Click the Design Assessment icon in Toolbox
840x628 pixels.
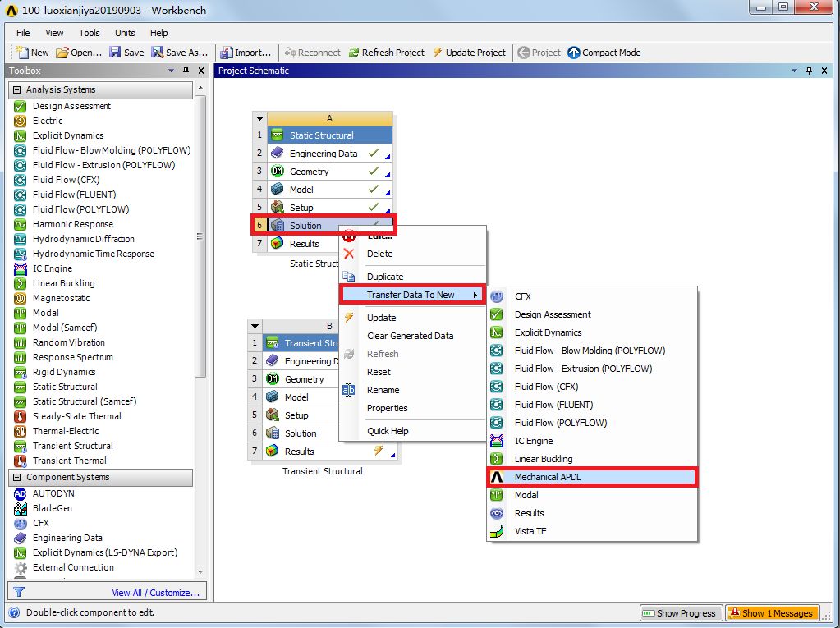tap(20, 106)
